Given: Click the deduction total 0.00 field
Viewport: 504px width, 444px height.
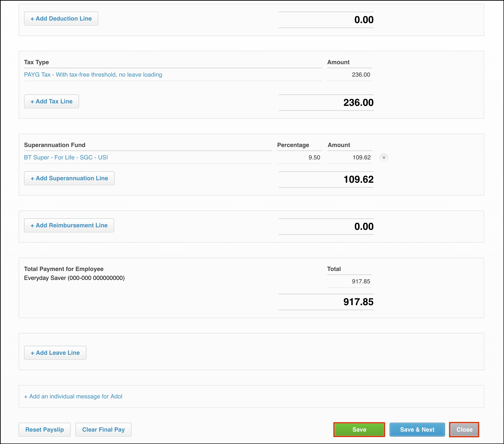Looking at the screenshot, I should (x=326, y=19).
